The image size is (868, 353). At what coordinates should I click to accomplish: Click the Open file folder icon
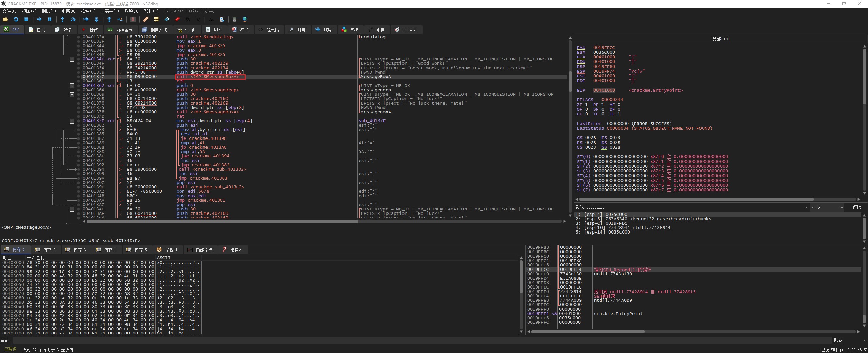point(5,19)
